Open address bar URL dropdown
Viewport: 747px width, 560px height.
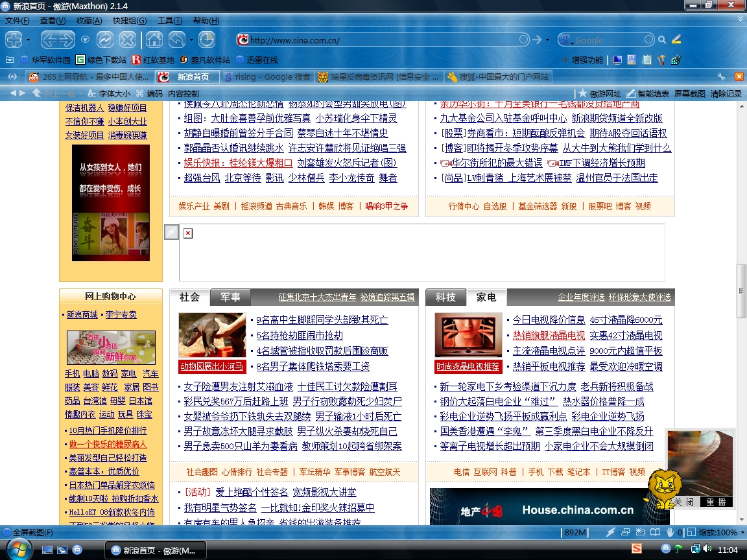(523, 40)
